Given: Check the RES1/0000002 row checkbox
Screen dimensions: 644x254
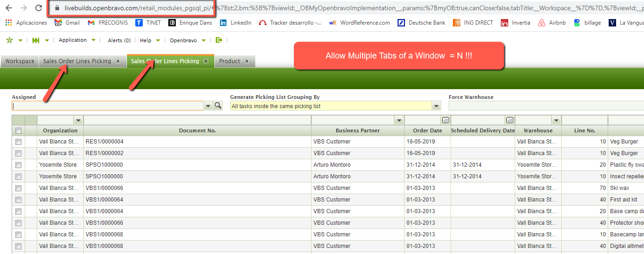Looking at the screenshot, I should click(x=18, y=153).
